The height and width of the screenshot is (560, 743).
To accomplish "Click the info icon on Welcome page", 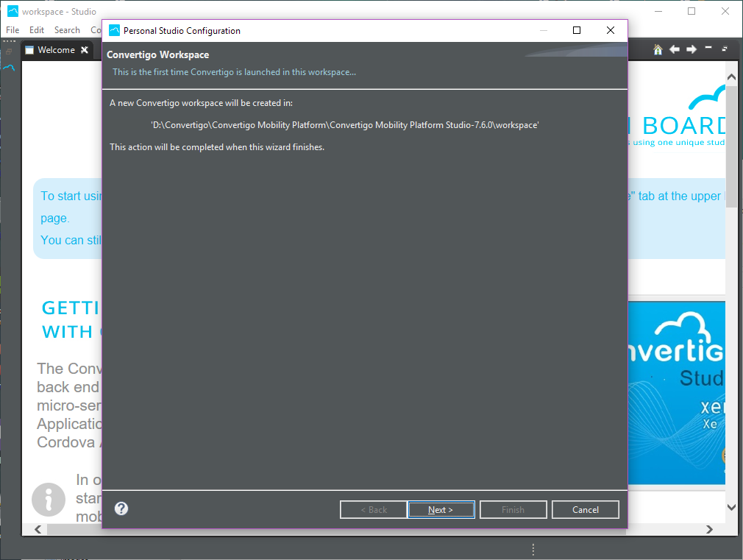I will tap(49, 500).
